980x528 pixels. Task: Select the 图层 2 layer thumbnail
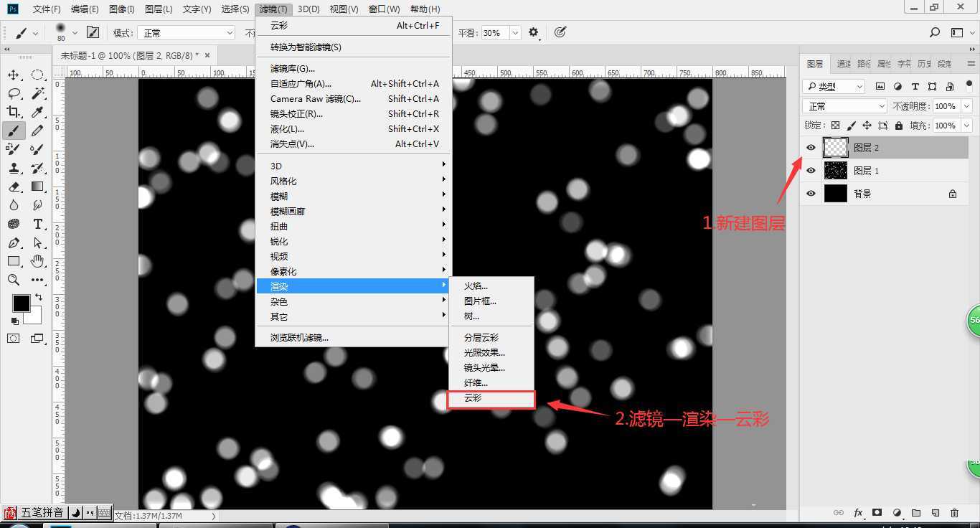(x=836, y=147)
